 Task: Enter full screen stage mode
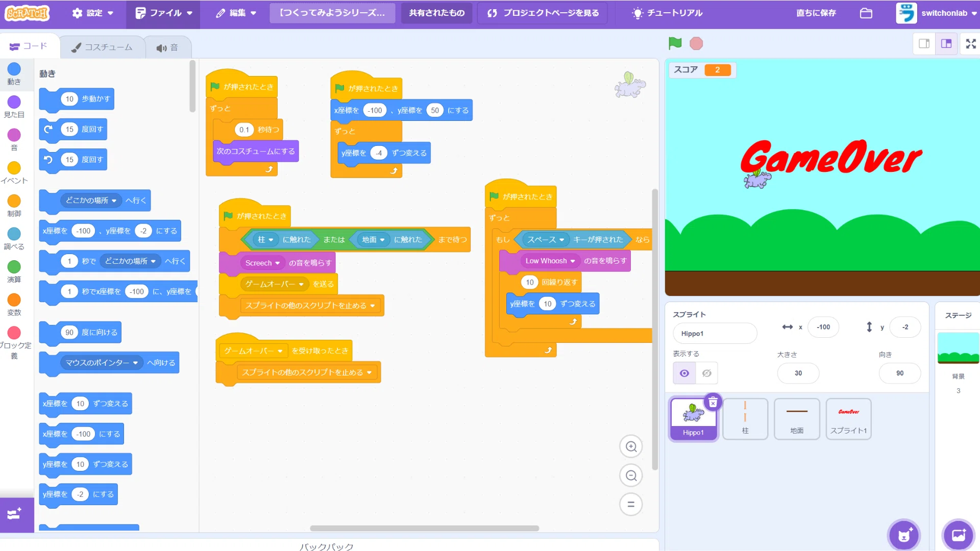tap(971, 44)
